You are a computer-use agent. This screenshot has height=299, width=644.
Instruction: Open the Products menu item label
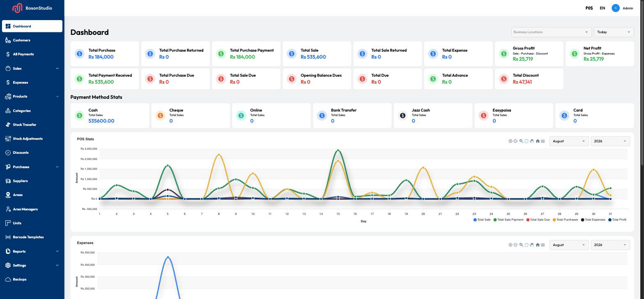20,96
